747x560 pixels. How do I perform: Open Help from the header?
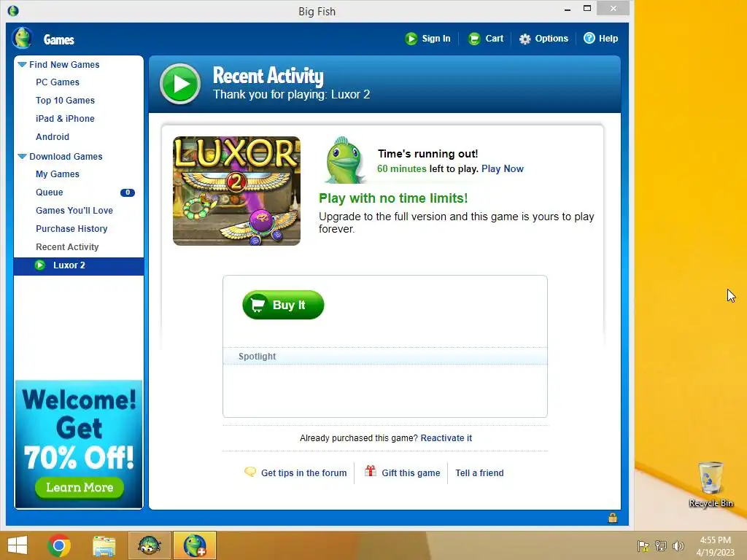click(608, 39)
